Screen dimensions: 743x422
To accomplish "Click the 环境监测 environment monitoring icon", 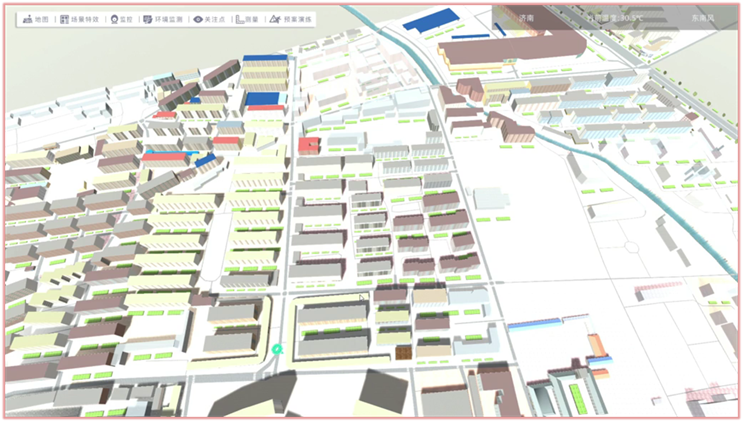I will click(148, 19).
